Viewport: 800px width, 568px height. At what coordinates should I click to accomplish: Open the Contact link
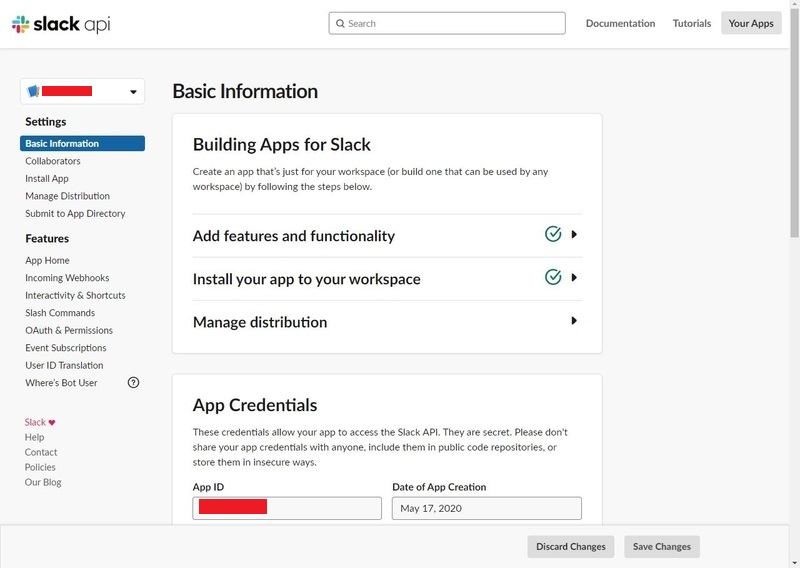click(x=41, y=452)
